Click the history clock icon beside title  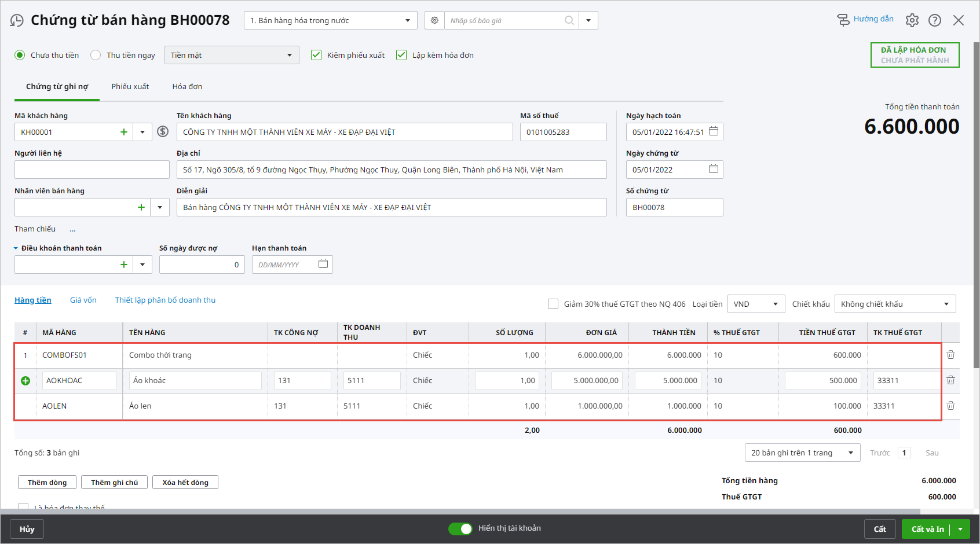(x=17, y=21)
